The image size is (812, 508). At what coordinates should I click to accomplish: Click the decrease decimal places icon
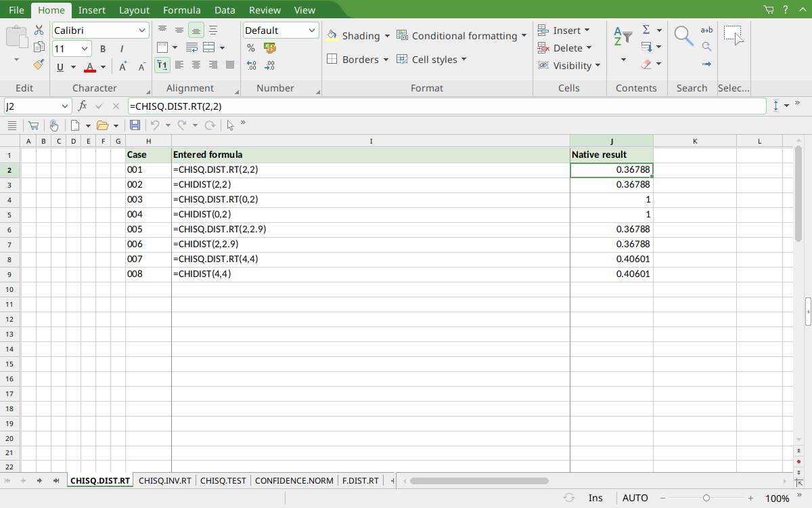click(270, 66)
